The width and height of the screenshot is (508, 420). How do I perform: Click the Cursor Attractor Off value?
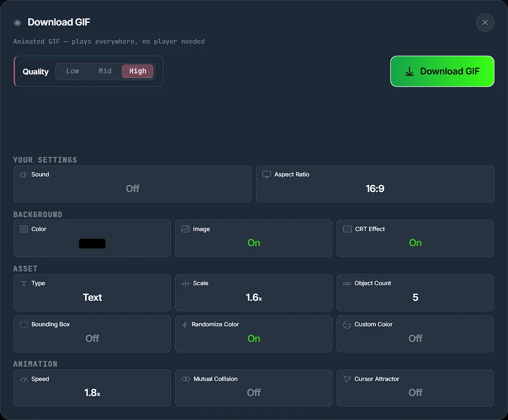coord(415,392)
